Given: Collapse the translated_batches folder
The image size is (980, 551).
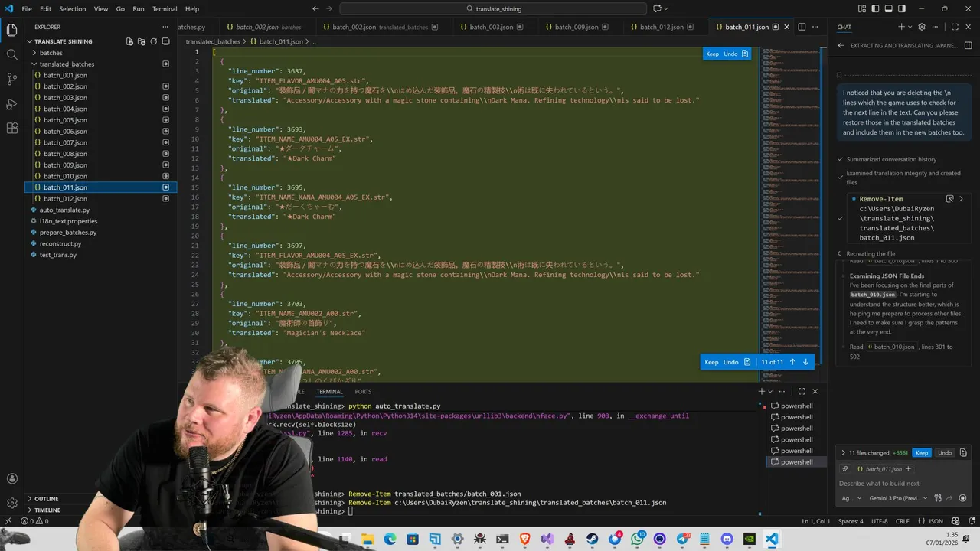Looking at the screenshot, I should [101, 64].
